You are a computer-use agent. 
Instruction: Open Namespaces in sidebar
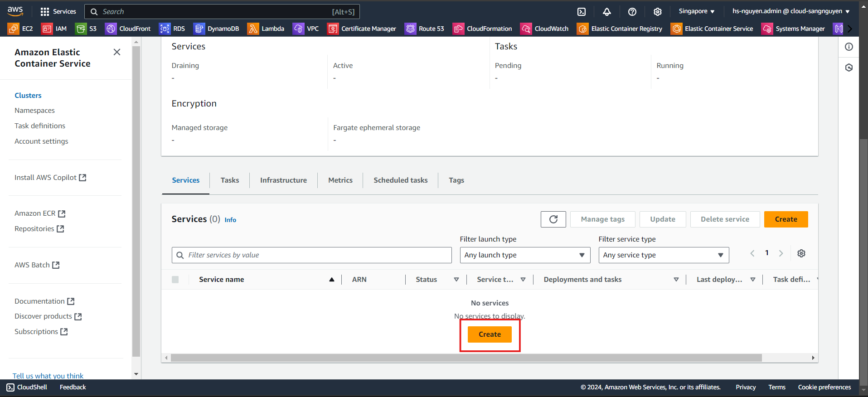pyautogui.click(x=34, y=111)
